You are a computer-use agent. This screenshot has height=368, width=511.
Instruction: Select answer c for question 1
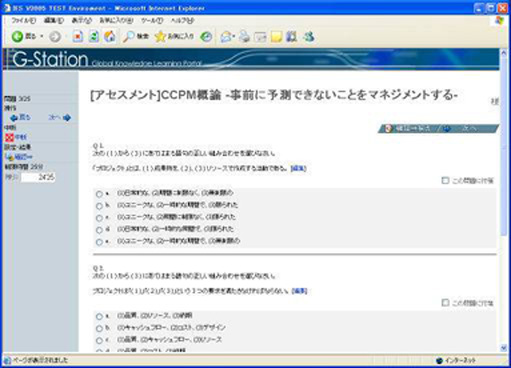tap(99, 218)
